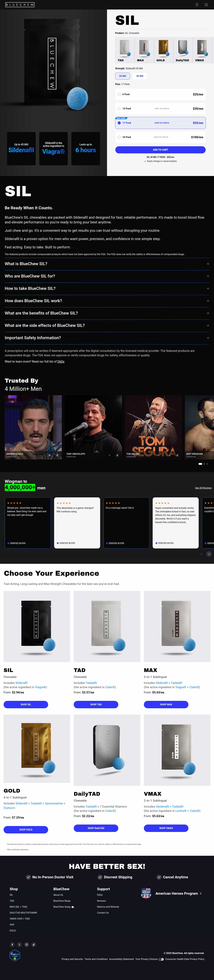Expand "Who are BlueChew SIL for?"

point(107,276)
